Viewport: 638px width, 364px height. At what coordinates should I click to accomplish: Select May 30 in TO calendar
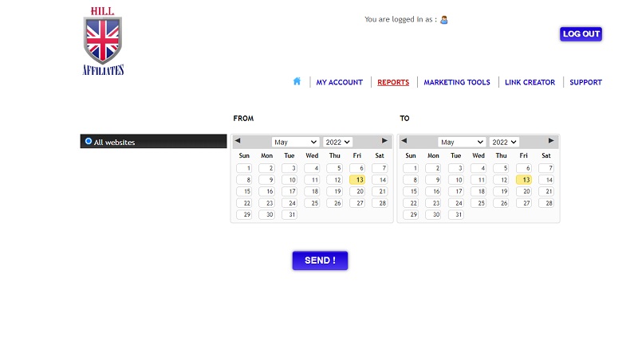[433, 214]
